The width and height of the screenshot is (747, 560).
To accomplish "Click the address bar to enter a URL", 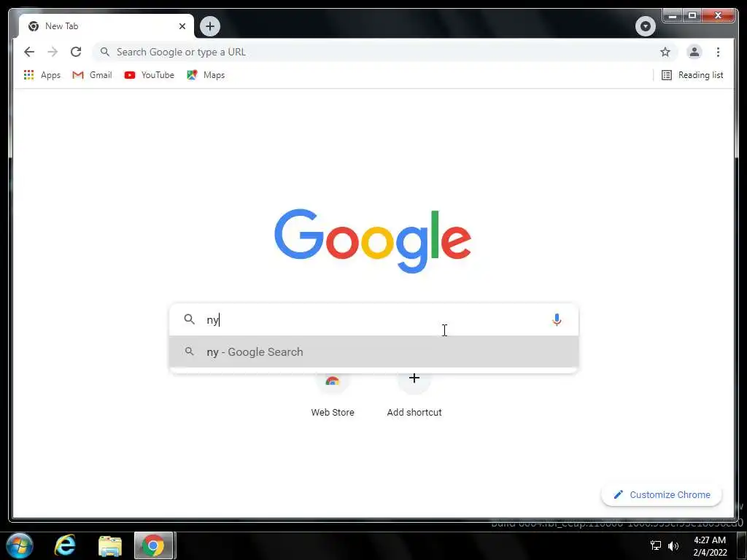I will (x=384, y=52).
